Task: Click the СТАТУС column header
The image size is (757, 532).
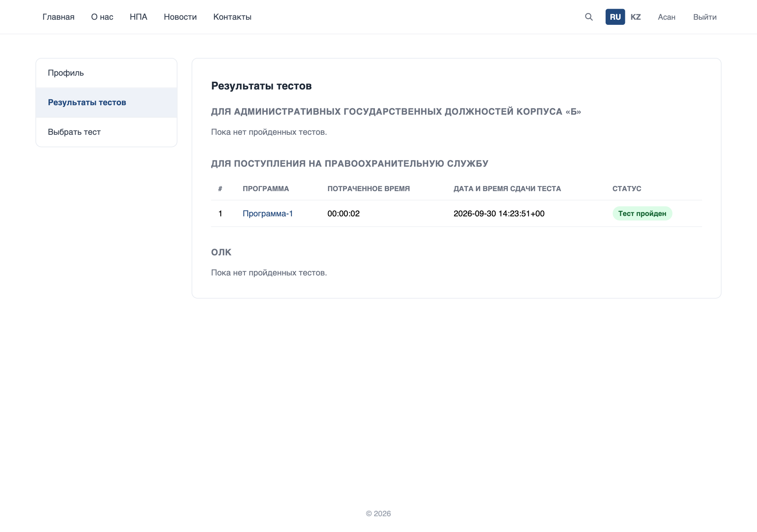Action: tap(626, 189)
